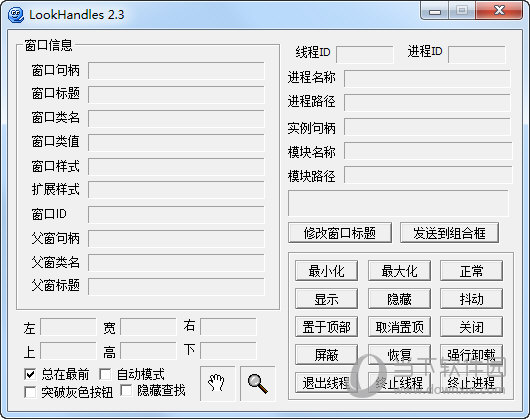Click the 取消置顶 button
530x419 pixels.
tap(399, 327)
